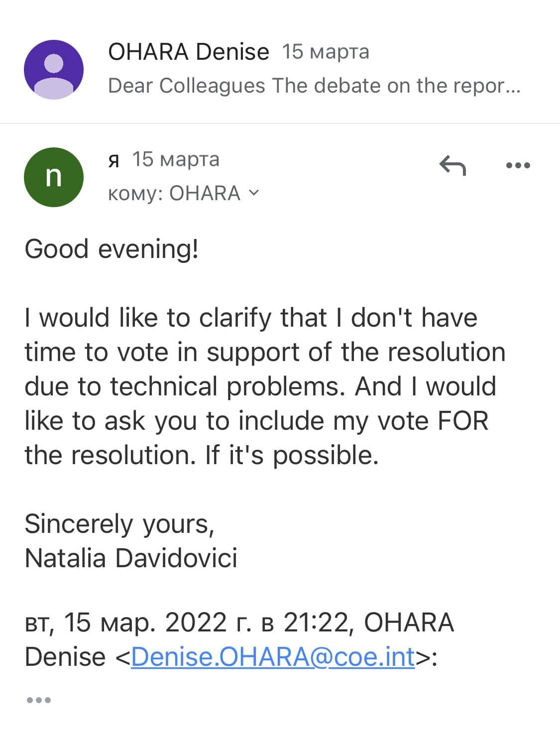
Task: Tap the "15 марта" date beside "я"
Action: 176,159
